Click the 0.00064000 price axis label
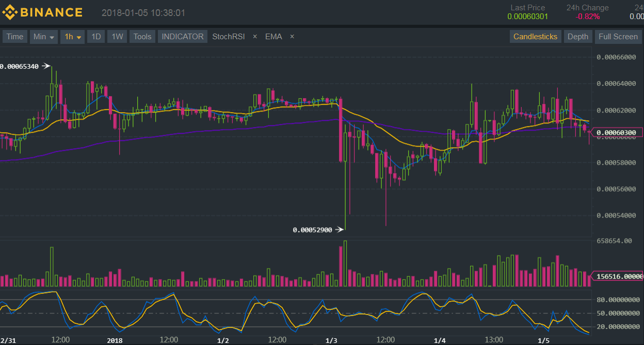 (x=616, y=84)
